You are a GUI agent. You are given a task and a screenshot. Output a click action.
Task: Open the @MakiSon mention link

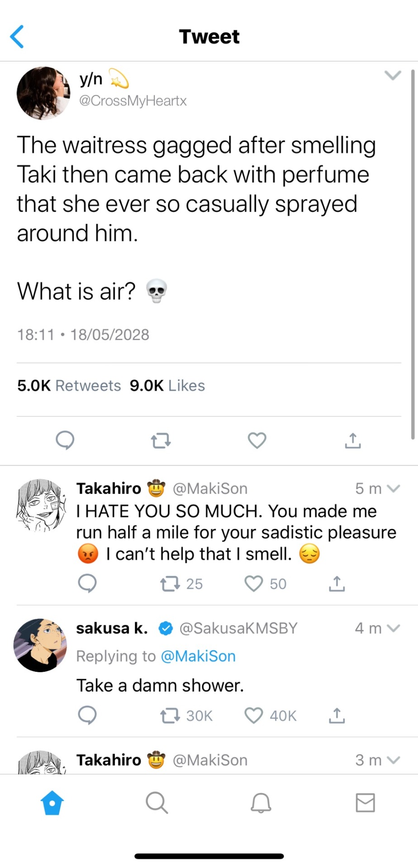(x=198, y=656)
